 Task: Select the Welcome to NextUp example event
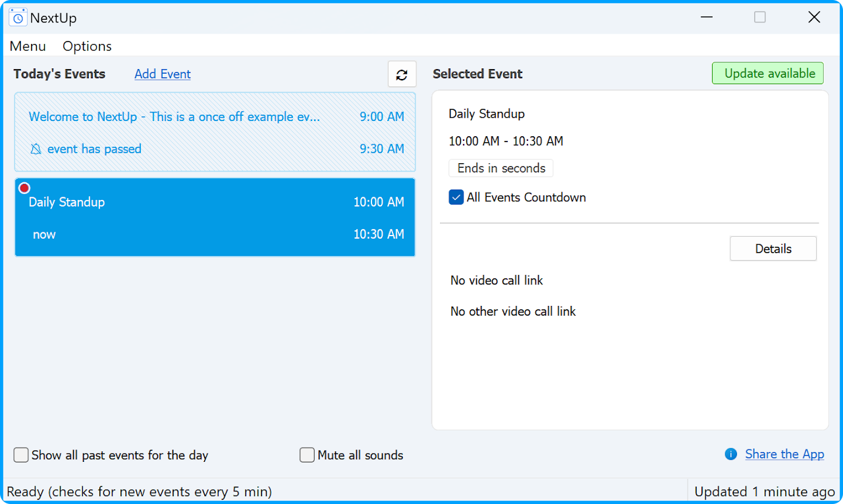pos(215,132)
